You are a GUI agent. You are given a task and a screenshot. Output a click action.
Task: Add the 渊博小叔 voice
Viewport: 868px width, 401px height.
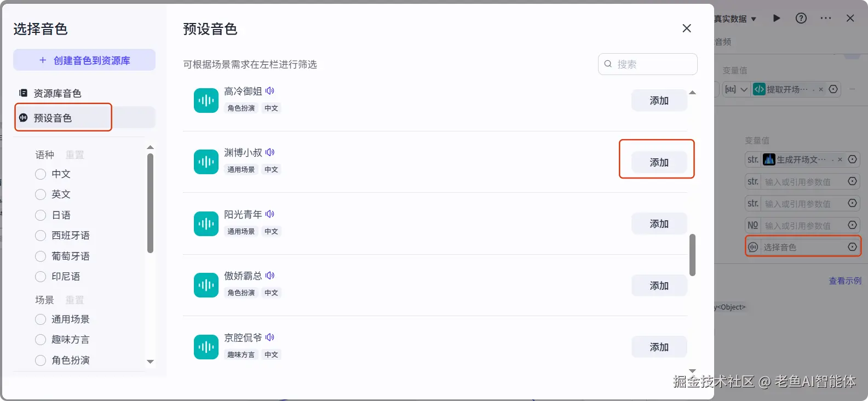pos(659,162)
